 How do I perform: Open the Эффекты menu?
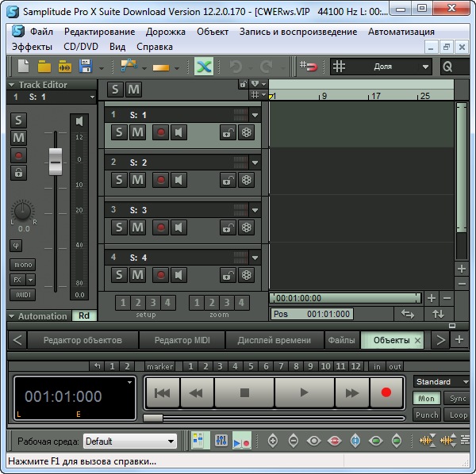click(33, 47)
